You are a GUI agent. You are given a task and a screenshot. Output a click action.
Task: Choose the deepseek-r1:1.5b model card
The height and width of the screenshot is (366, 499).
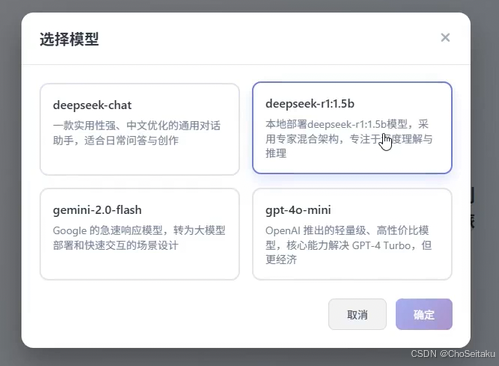pos(352,128)
